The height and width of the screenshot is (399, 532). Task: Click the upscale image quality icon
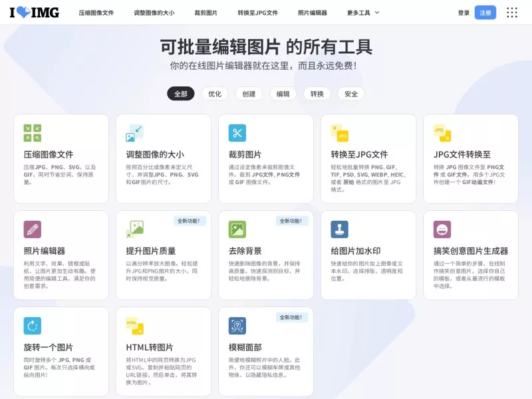click(x=135, y=229)
